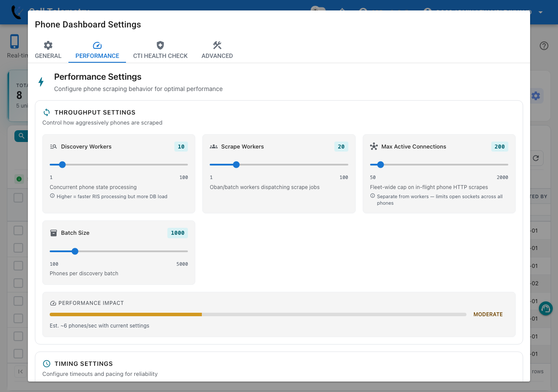The height and width of the screenshot is (392, 558).
Task: Click the Timing Settings clock icon
Action: (x=47, y=364)
